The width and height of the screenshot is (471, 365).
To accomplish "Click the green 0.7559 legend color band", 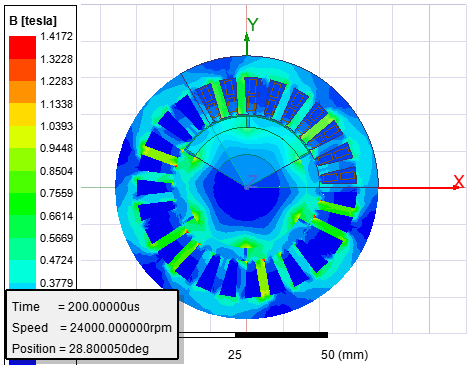I will click(x=22, y=204).
